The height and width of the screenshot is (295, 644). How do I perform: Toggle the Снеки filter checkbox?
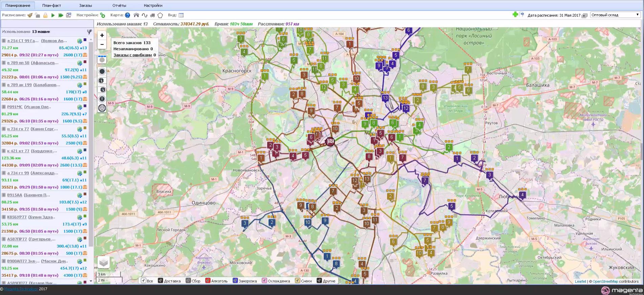click(297, 281)
